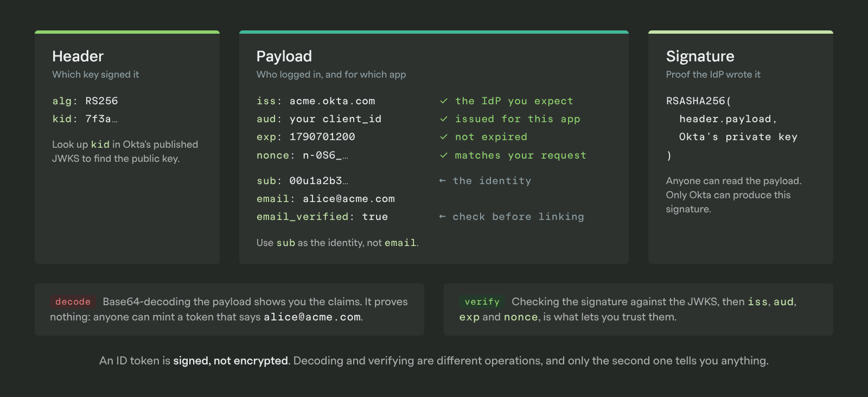Screen dimensions: 868x397
Task: Select the "email_verified: true" claim
Action: [x=322, y=217]
